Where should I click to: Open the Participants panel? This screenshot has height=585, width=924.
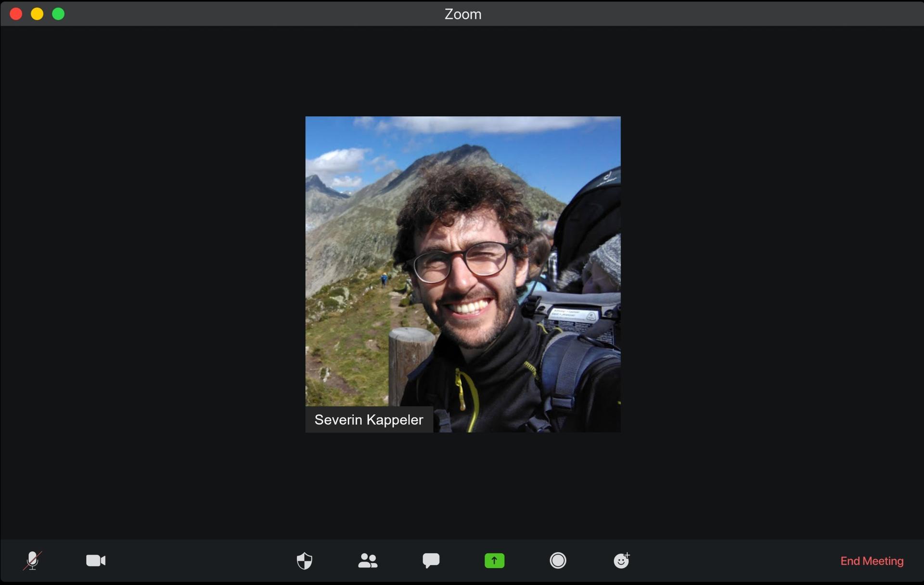tap(368, 560)
